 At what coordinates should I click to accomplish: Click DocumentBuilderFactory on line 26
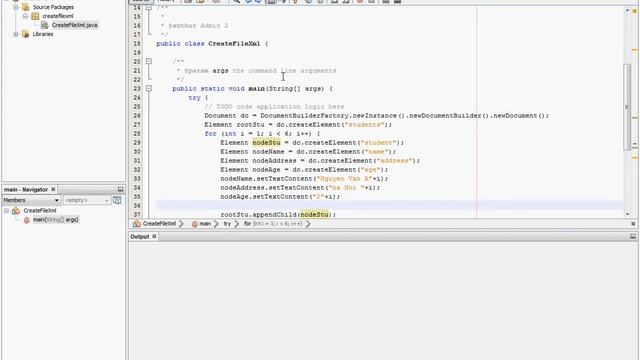click(x=304, y=116)
